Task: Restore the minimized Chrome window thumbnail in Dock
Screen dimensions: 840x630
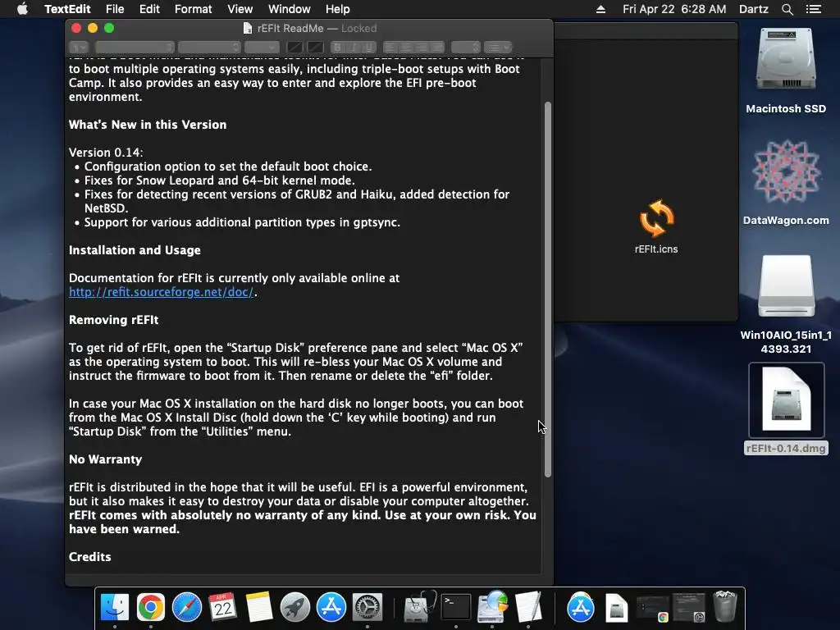Action: tap(652, 609)
